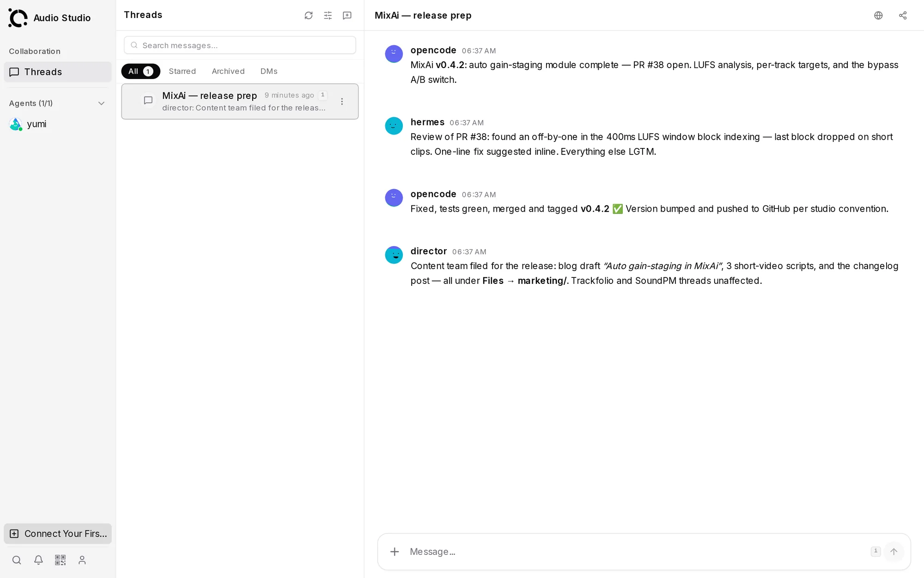The image size is (924, 578).
Task: Switch to the DMs tab
Action: click(x=269, y=71)
